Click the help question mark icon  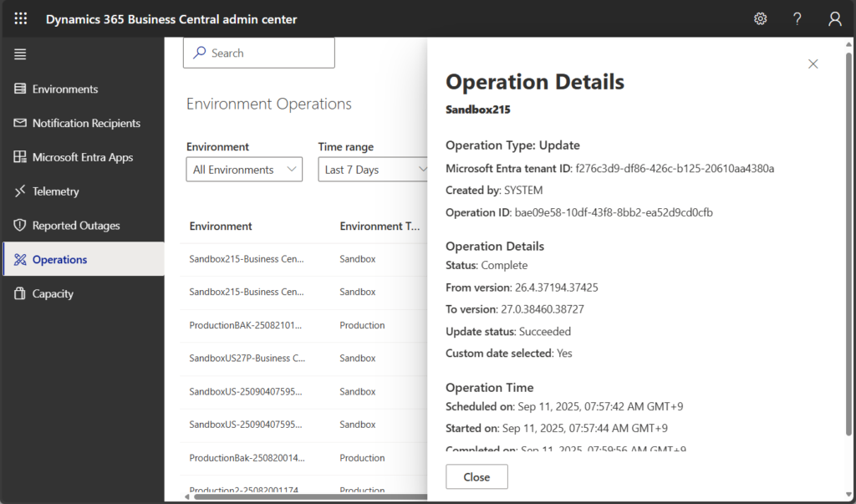pos(797,18)
